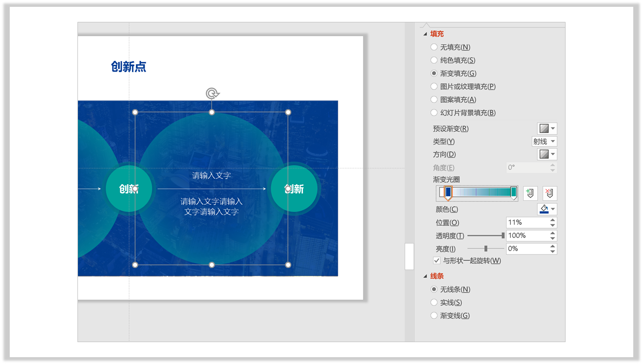The height and width of the screenshot is (364, 643).
Task: Click the slide title 创新点
Action: (129, 67)
